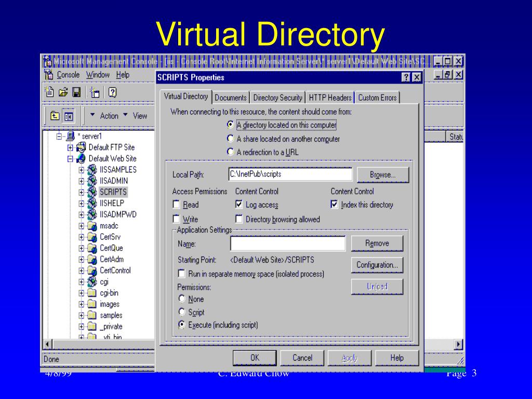Click the CertAdm folder icon
Image resolution: width=532 pixels, height=399 pixels.
coord(92,259)
